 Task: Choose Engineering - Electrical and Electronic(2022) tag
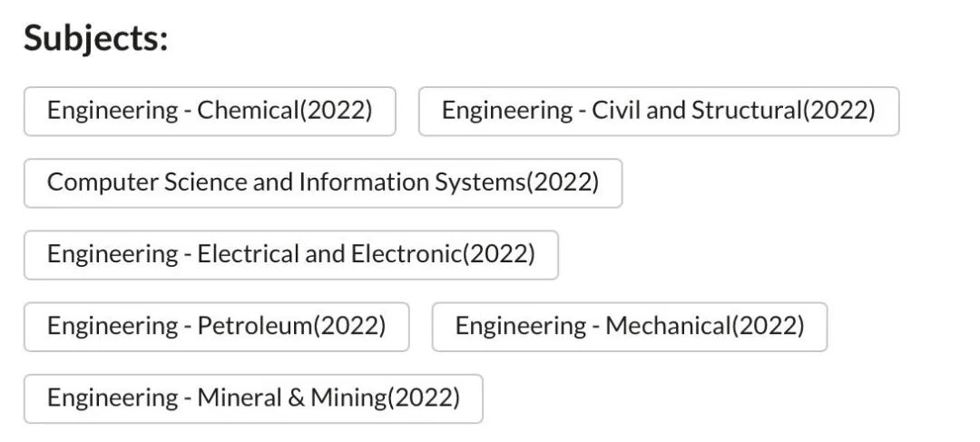290,254
